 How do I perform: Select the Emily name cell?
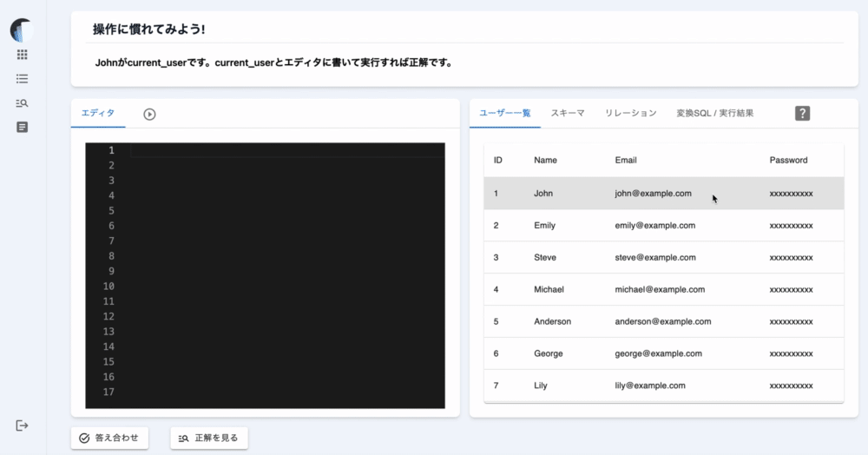click(x=545, y=225)
